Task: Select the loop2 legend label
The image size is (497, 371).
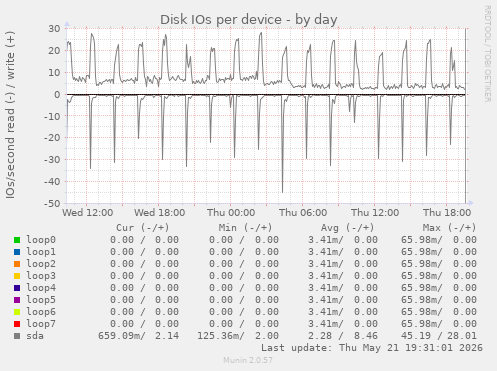Action: [41, 264]
